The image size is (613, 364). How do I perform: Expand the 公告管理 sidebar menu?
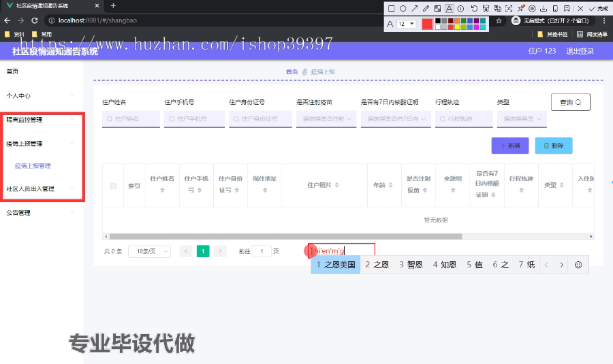(40, 212)
